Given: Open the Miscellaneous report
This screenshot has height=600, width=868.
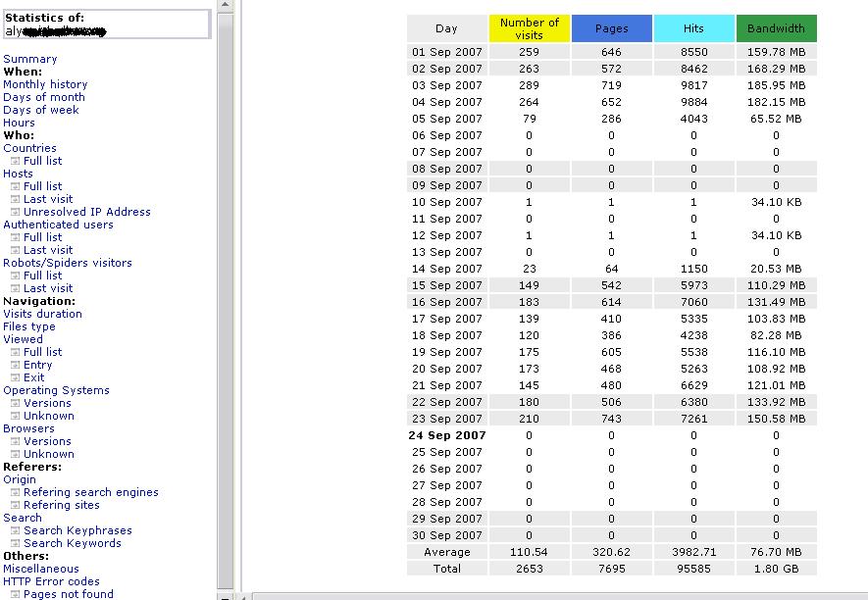Looking at the screenshot, I should (41, 568).
